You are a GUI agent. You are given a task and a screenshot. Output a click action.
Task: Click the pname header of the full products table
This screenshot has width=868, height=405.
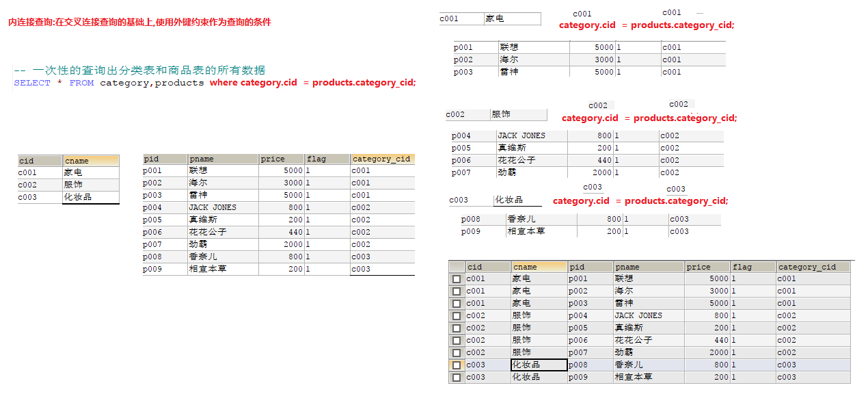(223, 159)
